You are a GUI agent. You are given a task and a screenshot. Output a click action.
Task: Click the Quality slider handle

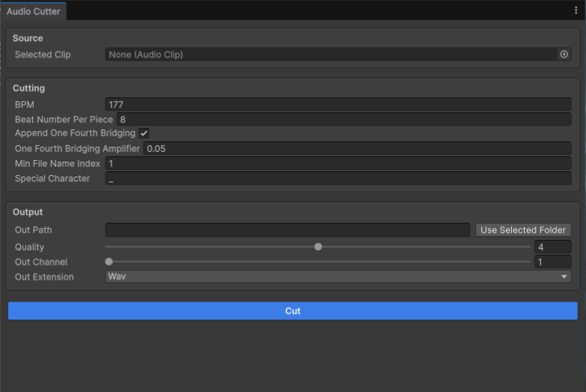pyautogui.click(x=318, y=247)
